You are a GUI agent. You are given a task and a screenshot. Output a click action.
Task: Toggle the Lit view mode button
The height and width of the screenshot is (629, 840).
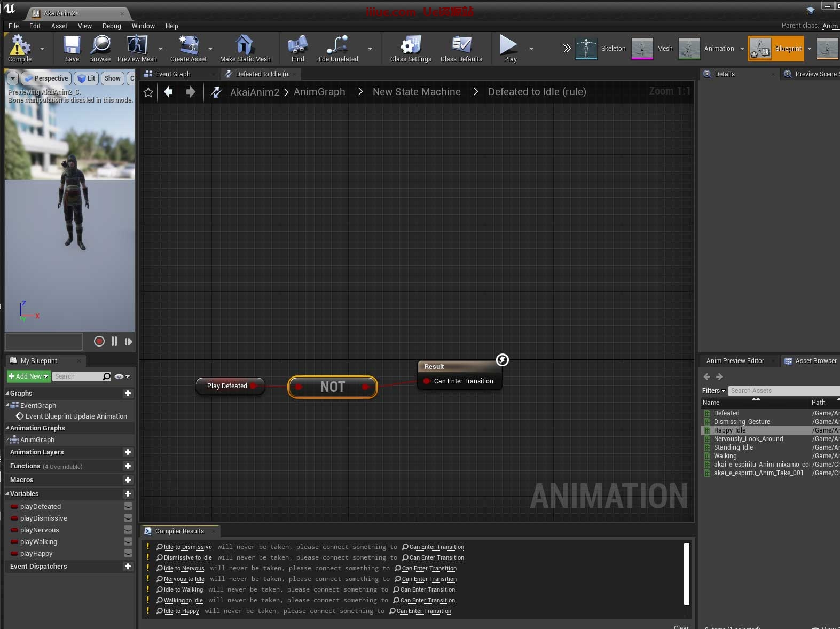(x=87, y=78)
